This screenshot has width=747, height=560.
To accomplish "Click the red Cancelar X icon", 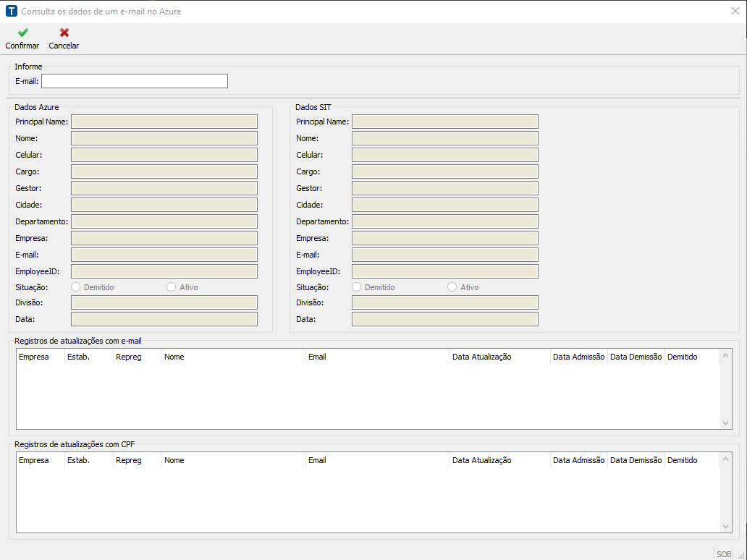I will (64, 33).
